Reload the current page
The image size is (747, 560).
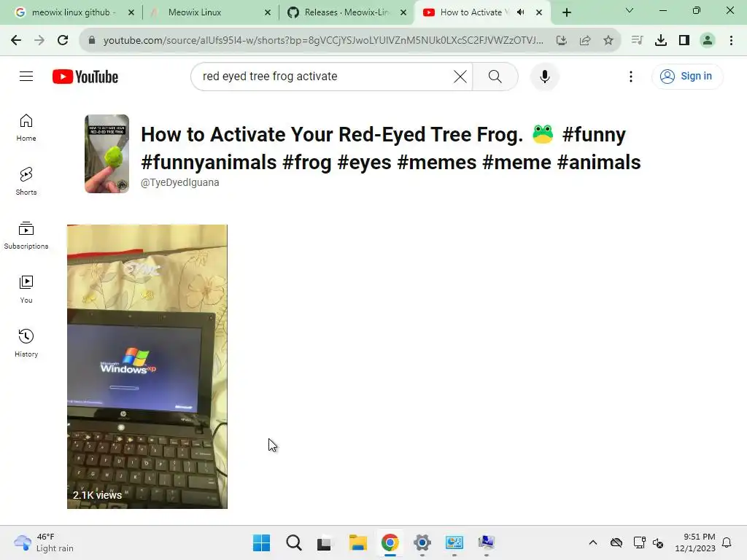tap(63, 41)
